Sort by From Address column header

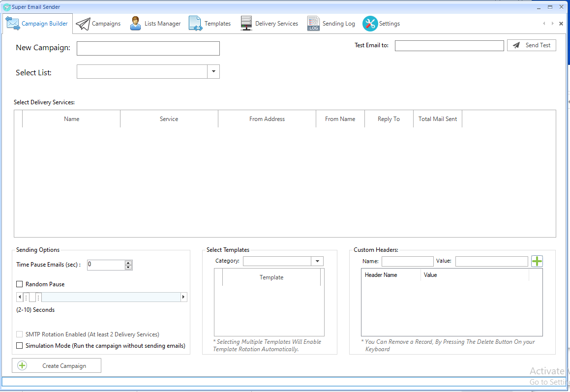pos(267,119)
